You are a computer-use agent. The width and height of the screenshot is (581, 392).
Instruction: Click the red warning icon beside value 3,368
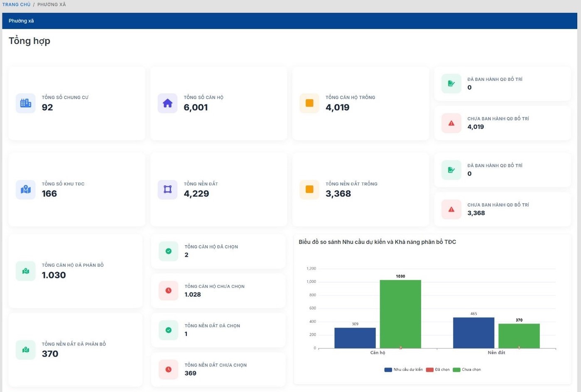(x=451, y=209)
